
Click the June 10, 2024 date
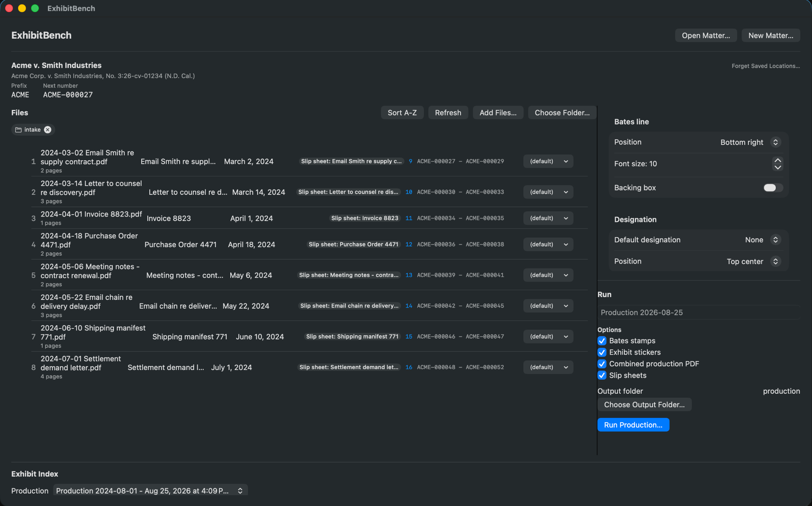point(260,337)
